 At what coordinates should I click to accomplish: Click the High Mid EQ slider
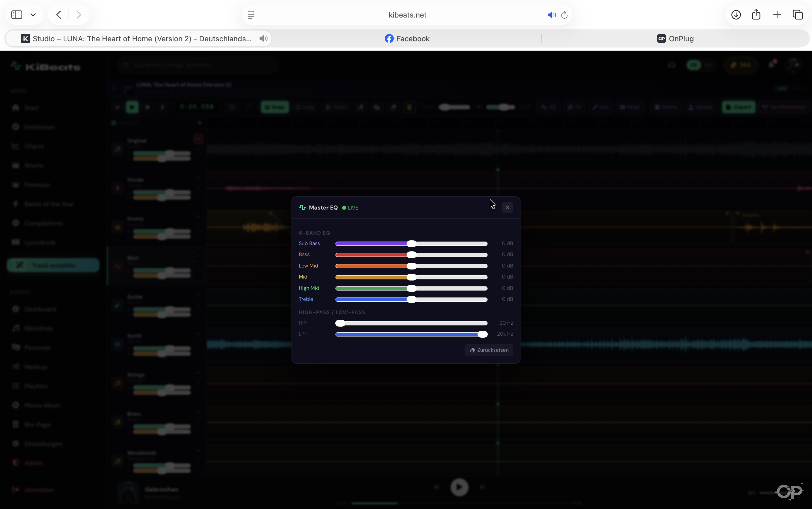(411, 288)
